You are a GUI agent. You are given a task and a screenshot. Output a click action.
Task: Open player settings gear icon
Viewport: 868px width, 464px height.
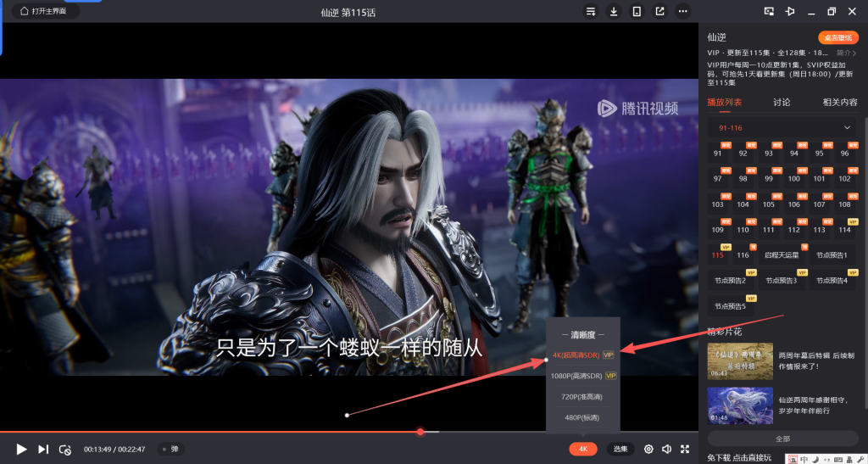tap(648, 449)
